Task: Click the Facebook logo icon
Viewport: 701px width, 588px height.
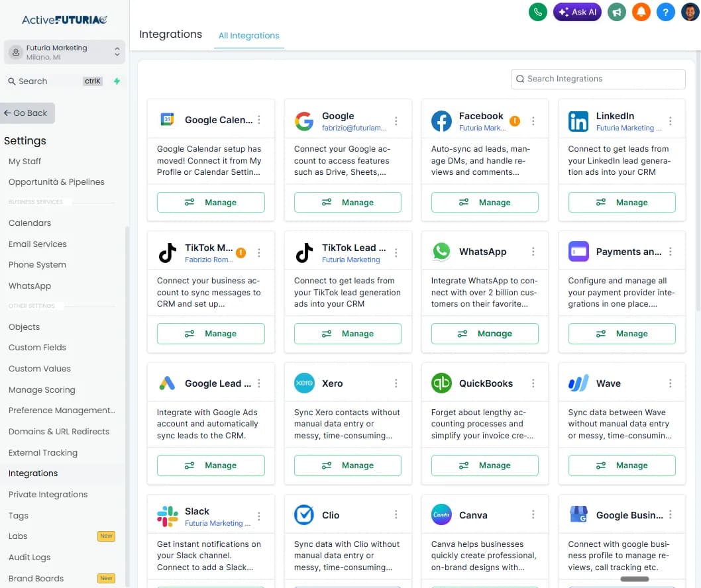Action: click(441, 121)
